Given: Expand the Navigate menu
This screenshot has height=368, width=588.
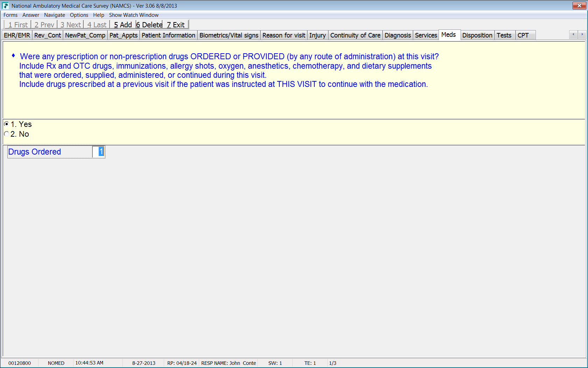Looking at the screenshot, I should coord(54,15).
